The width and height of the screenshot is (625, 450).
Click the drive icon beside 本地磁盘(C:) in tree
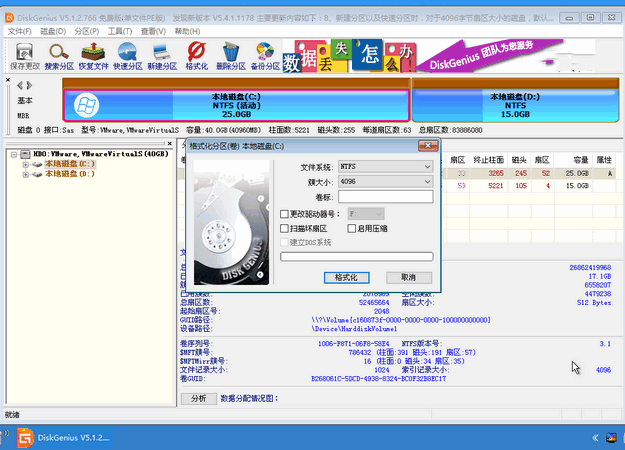tap(37, 164)
